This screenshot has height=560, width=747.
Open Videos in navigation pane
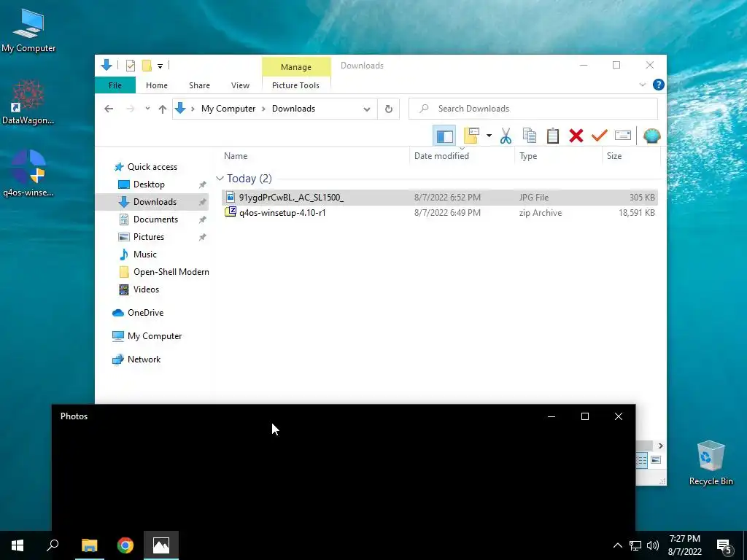coord(146,289)
